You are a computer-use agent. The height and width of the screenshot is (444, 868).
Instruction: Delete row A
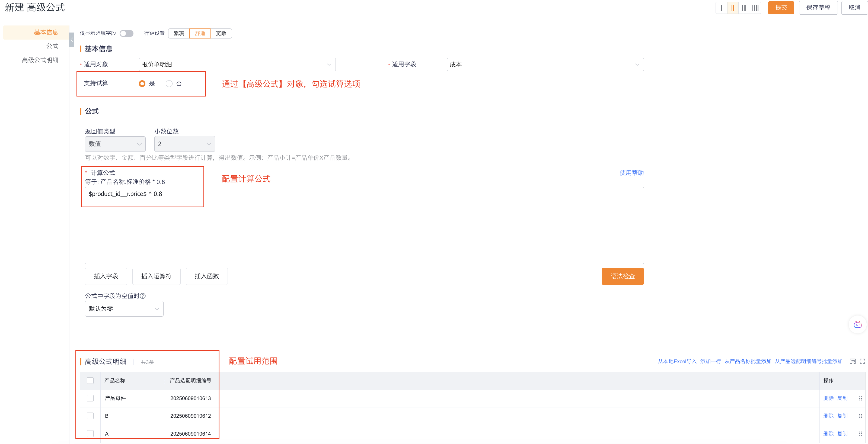(828, 434)
